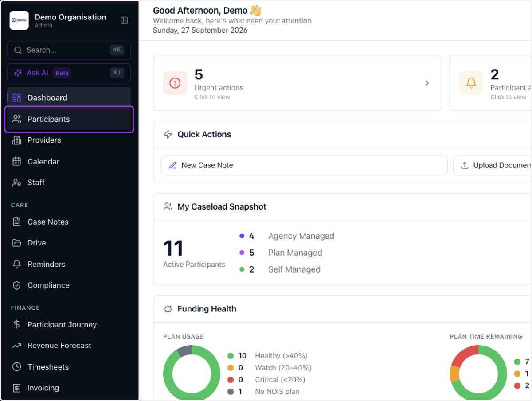The height and width of the screenshot is (401, 532).
Task: Click the Timesheets clock icon
Action: coord(17,367)
